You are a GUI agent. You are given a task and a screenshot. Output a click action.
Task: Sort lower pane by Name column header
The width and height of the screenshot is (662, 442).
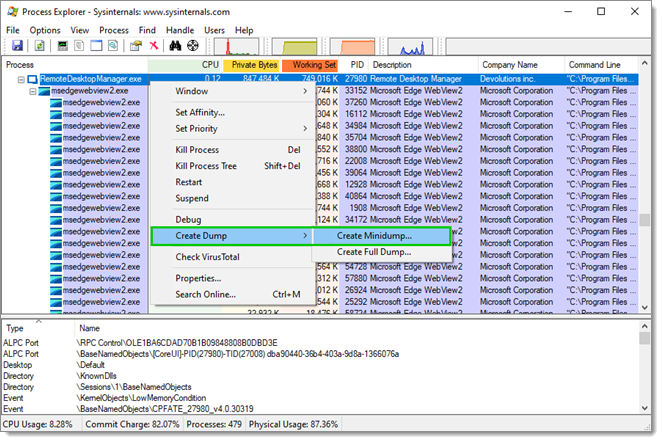point(357,328)
